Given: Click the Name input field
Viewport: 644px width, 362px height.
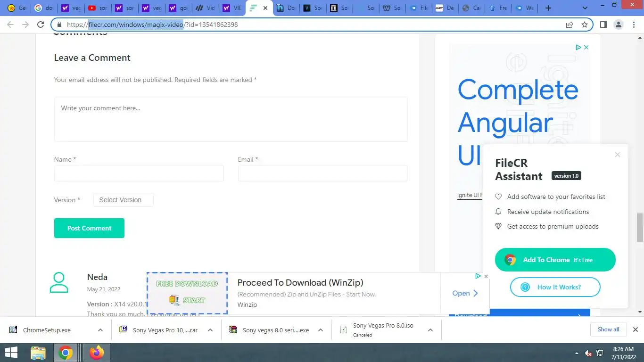Looking at the screenshot, I should [x=139, y=173].
